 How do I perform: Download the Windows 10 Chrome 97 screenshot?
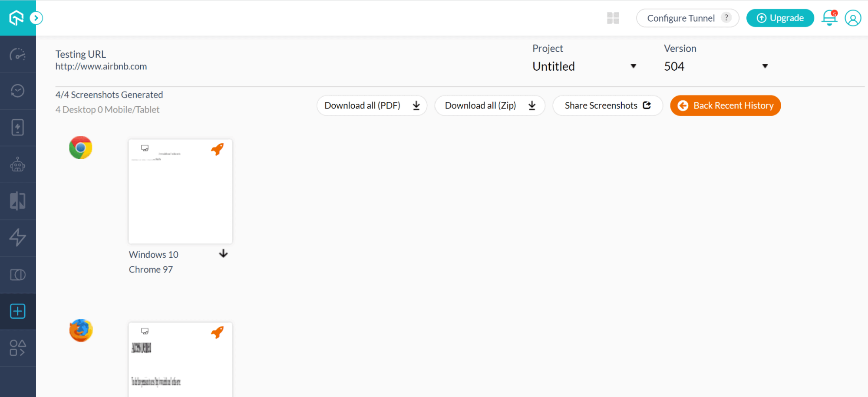[223, 254]
